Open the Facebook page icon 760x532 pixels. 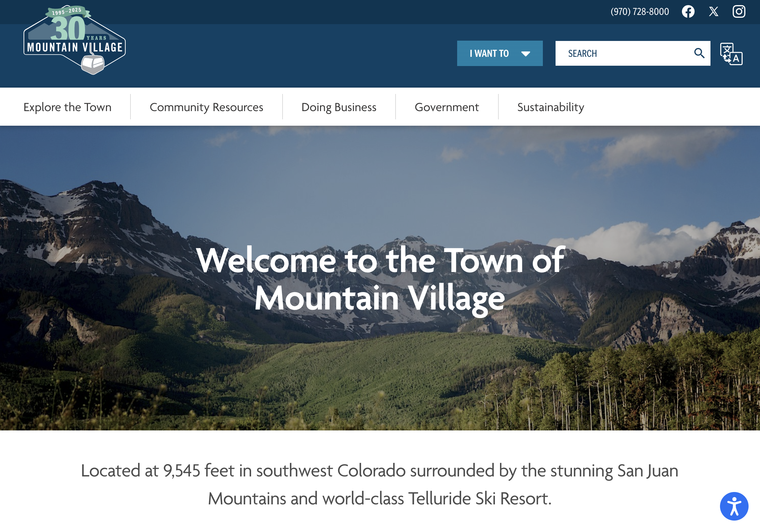tap(688, 12)
